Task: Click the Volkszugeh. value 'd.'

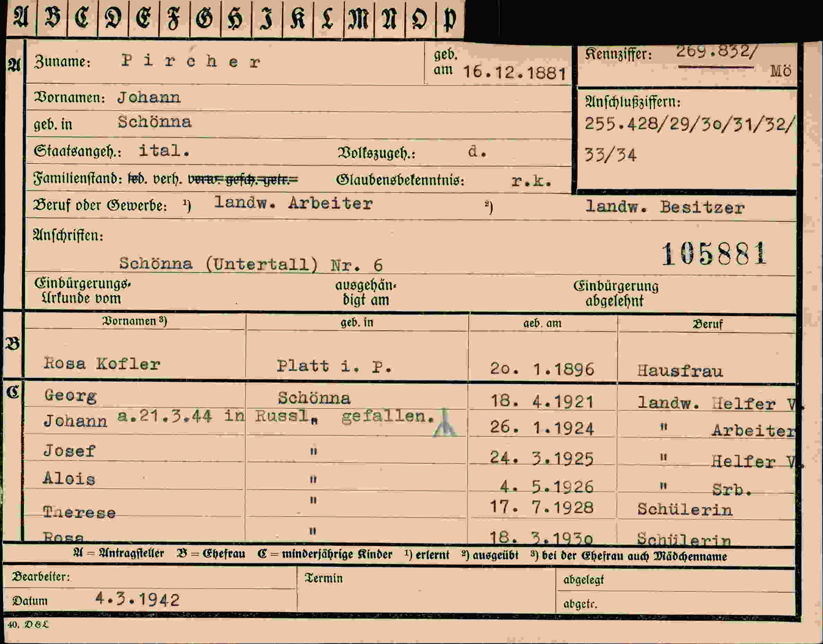Action: pyautogui.click(x=477, y=152)
